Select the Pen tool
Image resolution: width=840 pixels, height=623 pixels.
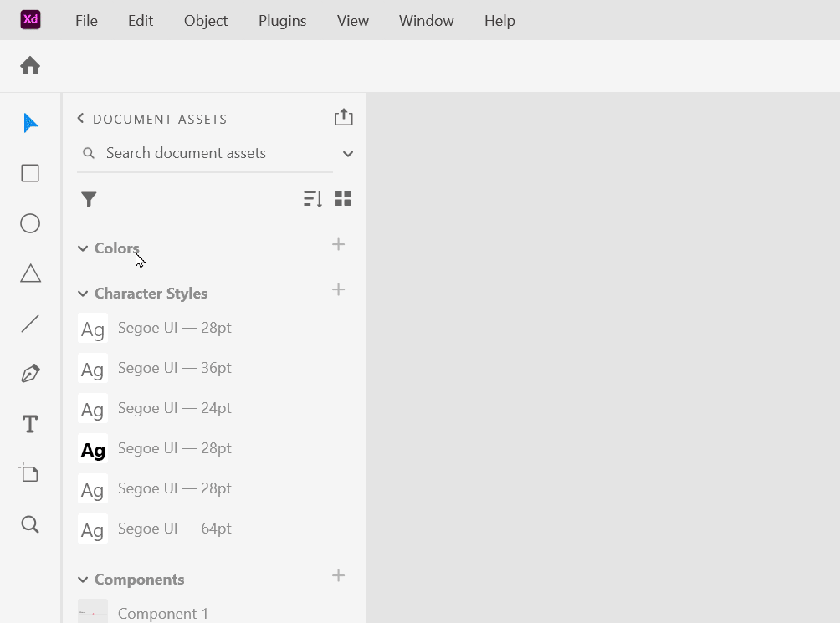30,374
